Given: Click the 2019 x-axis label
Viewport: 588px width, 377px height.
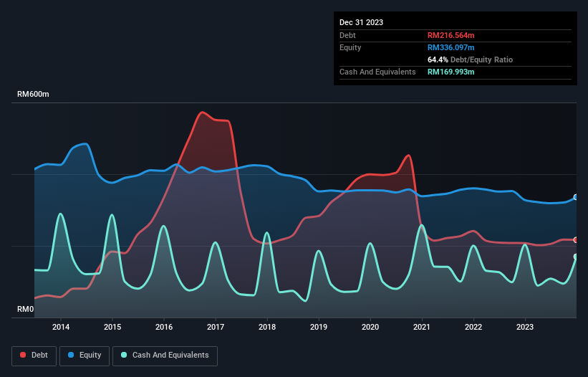Looking at the screenshot, I should (x=319, y=327).
